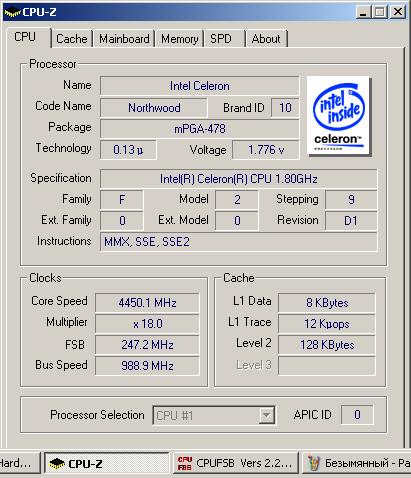The image size is (411, 478).
Task: Click the empty Level 3 cache field
Action: pyautogui.click(x=327, y=366)
